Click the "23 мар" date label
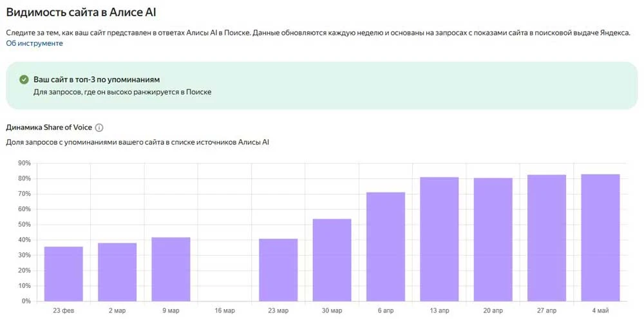This screenshot has height=331, width=644. tap(278, 310)
